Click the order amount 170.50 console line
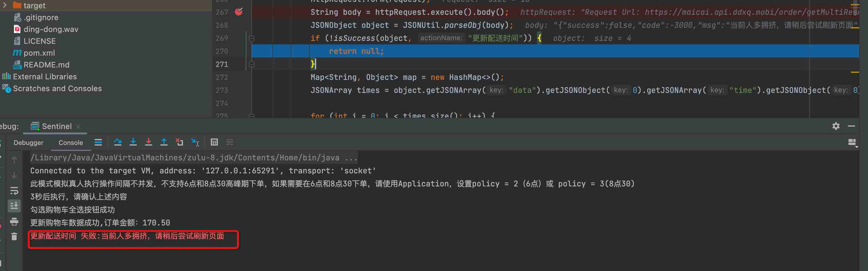Screen dimensions: 868x271 pyautogui.click(x=100, y=223)
